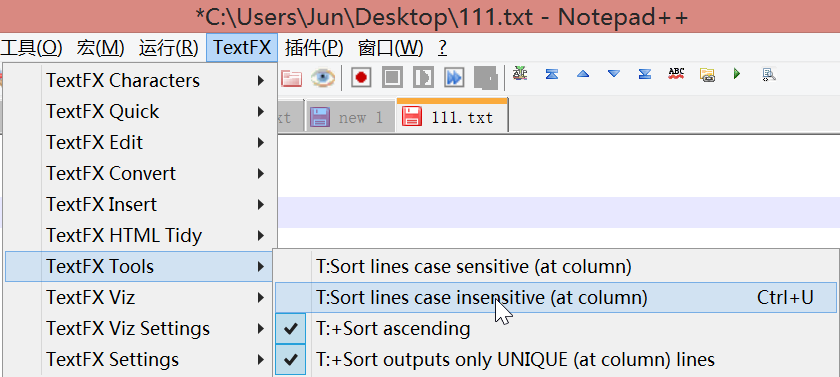The height and width of the screenshot is (377, 840).
Task: Click the Run macro multiple times icon
Action: coord(454,78)
